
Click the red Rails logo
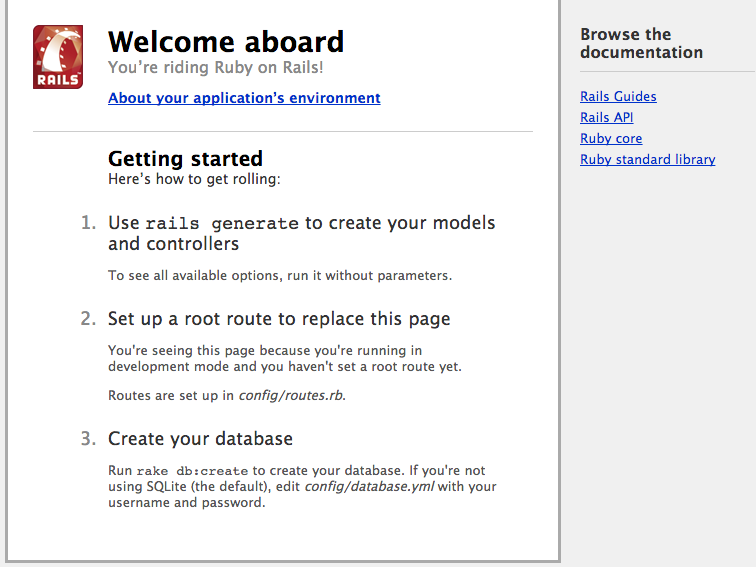tap(58, 57)
